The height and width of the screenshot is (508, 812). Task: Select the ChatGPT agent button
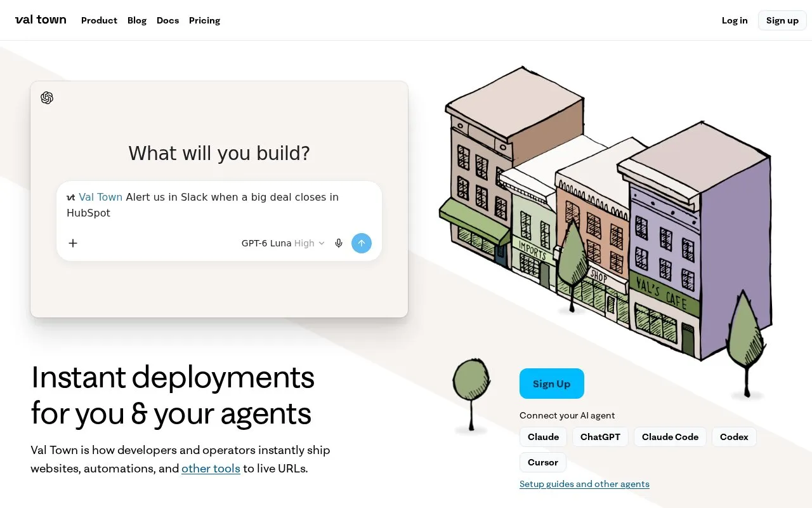coord(600,437)
